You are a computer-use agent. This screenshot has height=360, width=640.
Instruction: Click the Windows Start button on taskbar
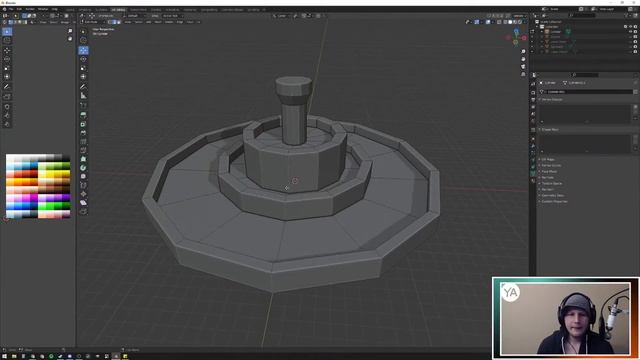(4, 356)
